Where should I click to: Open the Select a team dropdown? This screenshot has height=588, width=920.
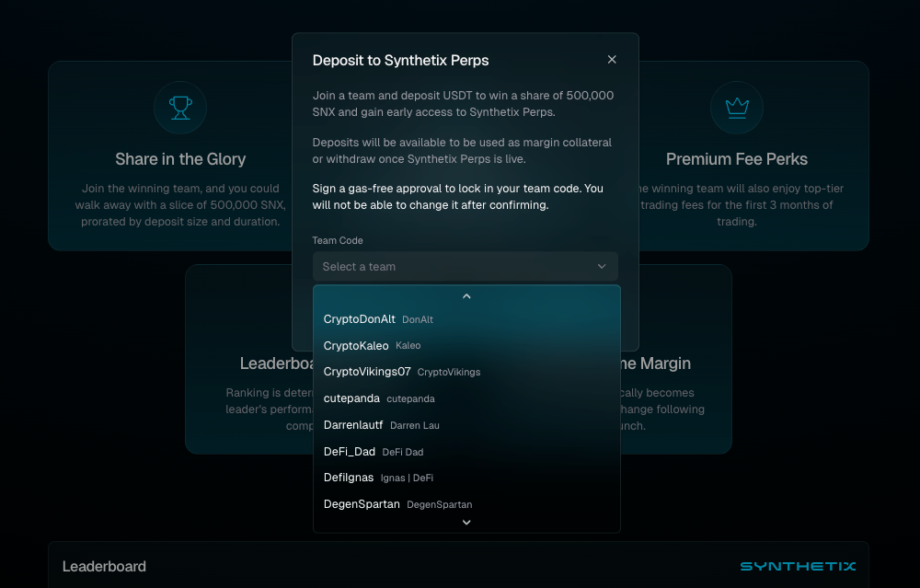[465, 267]
